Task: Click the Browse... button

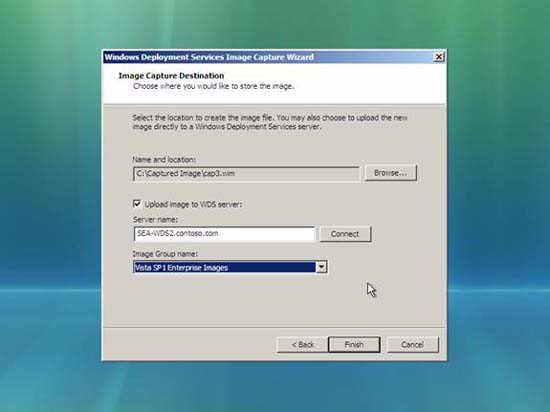Action: click(390, 173)
